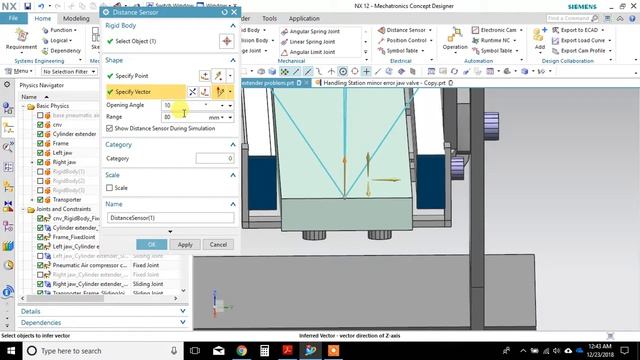Image resolution: width=640 pixels, height=360 pixels.
Task: Collapse the Rigid Body section
Action: (233, 26)
